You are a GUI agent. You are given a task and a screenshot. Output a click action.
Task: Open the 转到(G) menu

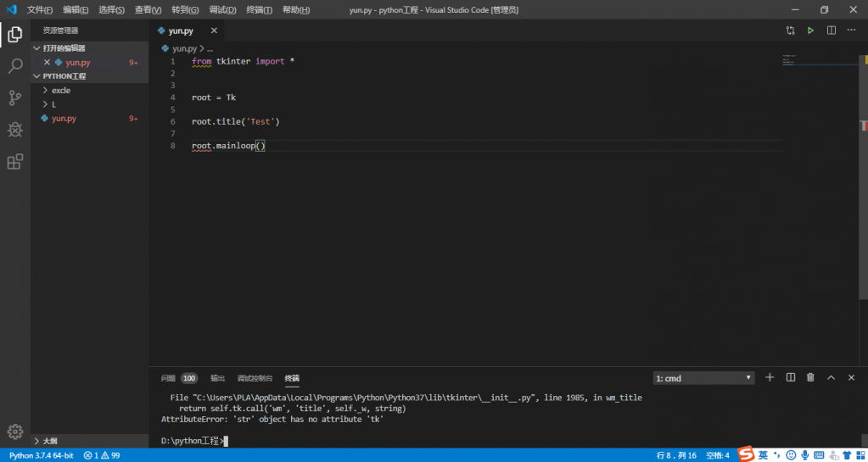(x=185, y=10)
